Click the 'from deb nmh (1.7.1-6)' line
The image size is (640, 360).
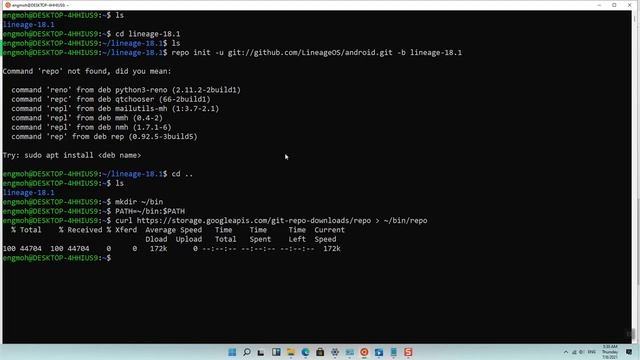pos(91,127)
